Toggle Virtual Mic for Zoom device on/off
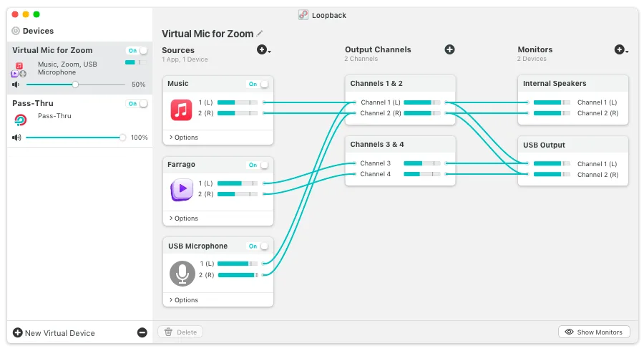The height and width of the screenshot is (351, 644). pos(137,51)
